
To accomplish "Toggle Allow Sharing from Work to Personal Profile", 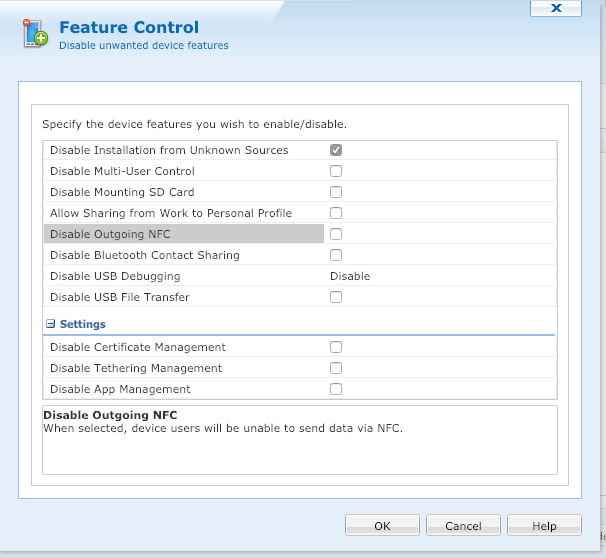I will tap(336, 213).
